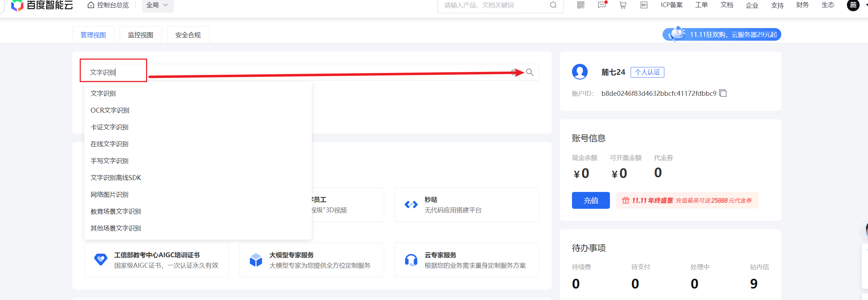Image resolution: width=868 pixels, height=300 pixels.
Task: Open the user avatar in top bar
Action: (853, 5)
